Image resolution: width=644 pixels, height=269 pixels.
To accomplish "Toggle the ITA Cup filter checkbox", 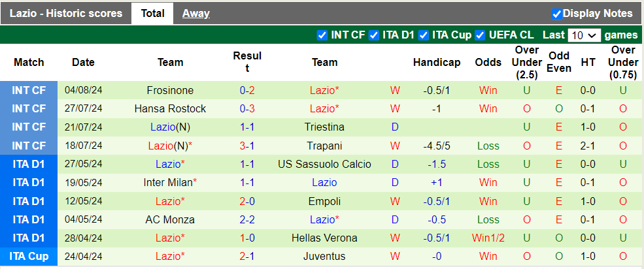I will tap(423, 35).
